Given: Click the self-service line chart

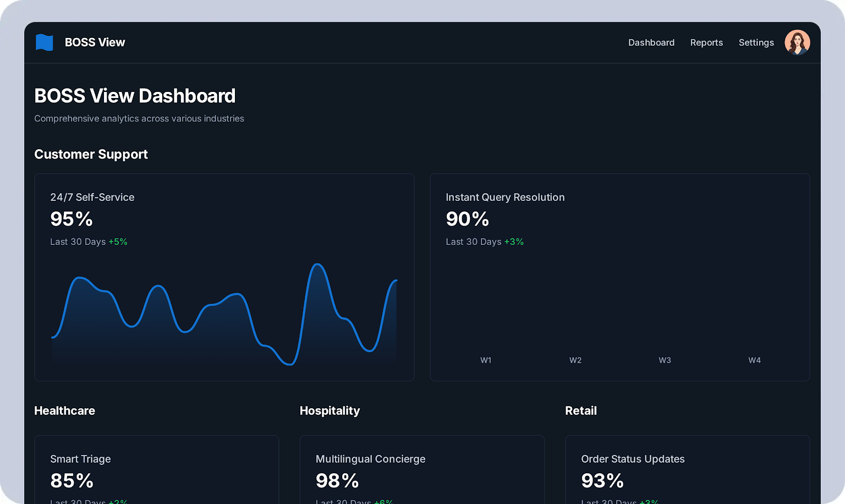Looking at the screenshot, I should tap(224, 314).
